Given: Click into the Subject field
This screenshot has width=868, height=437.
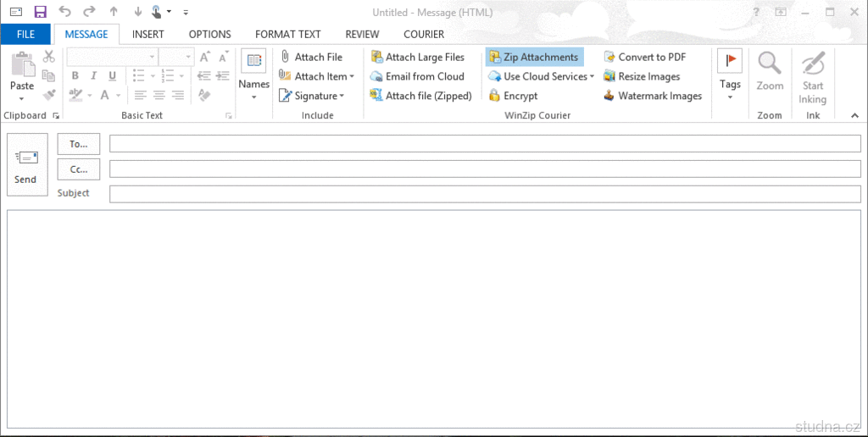Looking at the screenshot, I should tap(485, 194).
